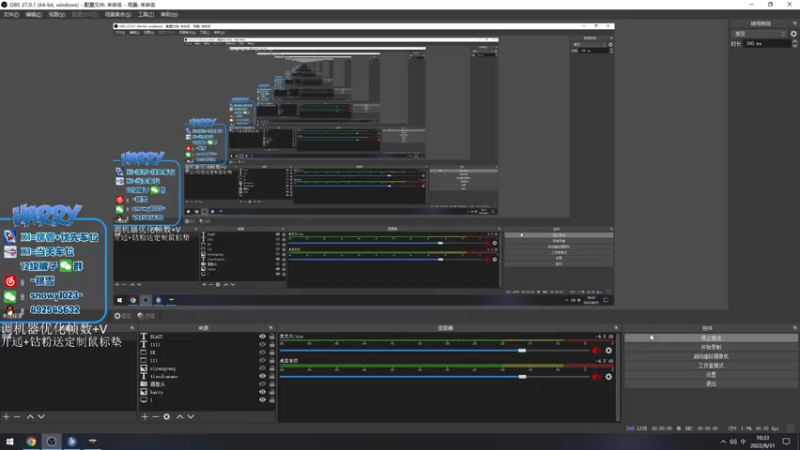The image size is (800, 450).
Task: Add a new scene with the plus icon in the scenes panel
Action: click(x=6, y=417)
